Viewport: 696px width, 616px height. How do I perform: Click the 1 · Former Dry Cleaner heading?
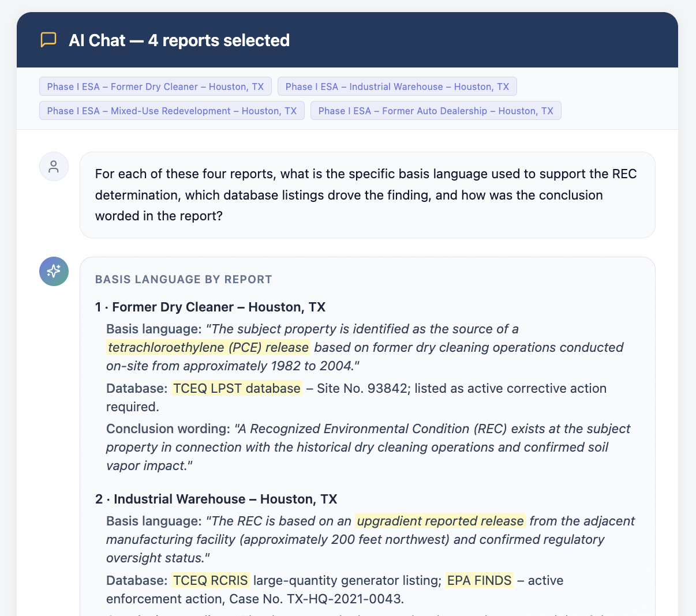211,307
